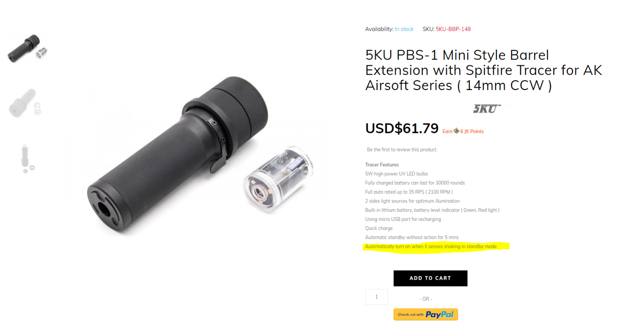Screen dimensions: 644x323
Task: Click the JK Points bee icon
Action: tap(456, 131)
